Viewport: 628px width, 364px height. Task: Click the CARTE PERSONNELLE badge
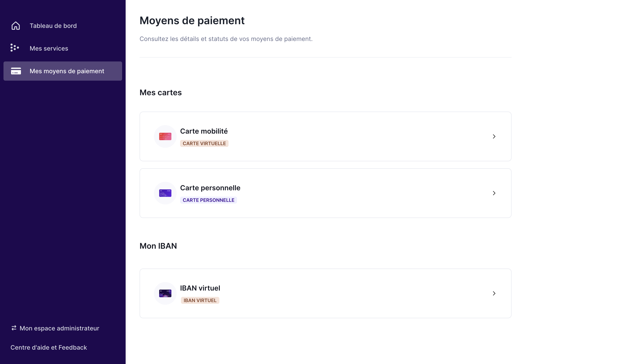coord(208,200)
